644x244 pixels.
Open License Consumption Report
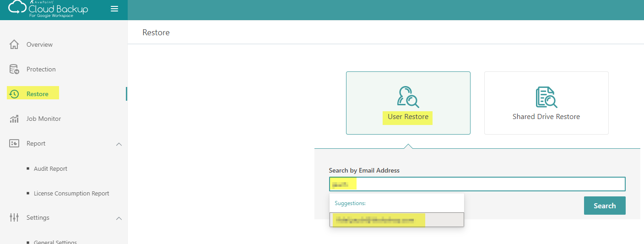(x=71, y=193)
